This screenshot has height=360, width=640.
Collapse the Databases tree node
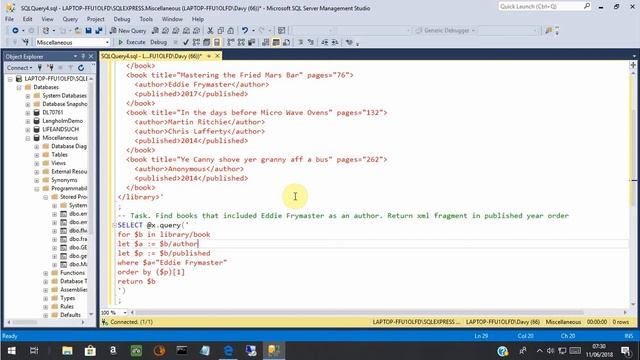(x=19, y=87)
